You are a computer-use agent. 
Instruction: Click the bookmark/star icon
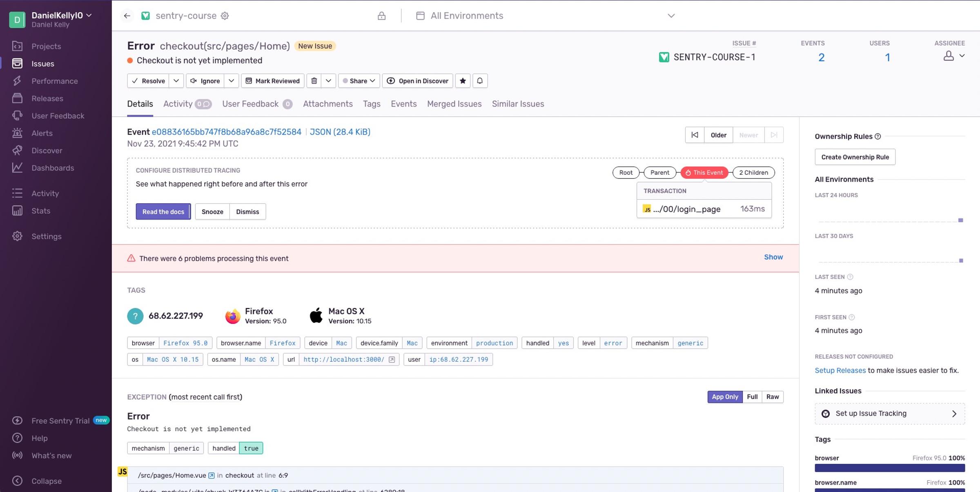point(463,80)
